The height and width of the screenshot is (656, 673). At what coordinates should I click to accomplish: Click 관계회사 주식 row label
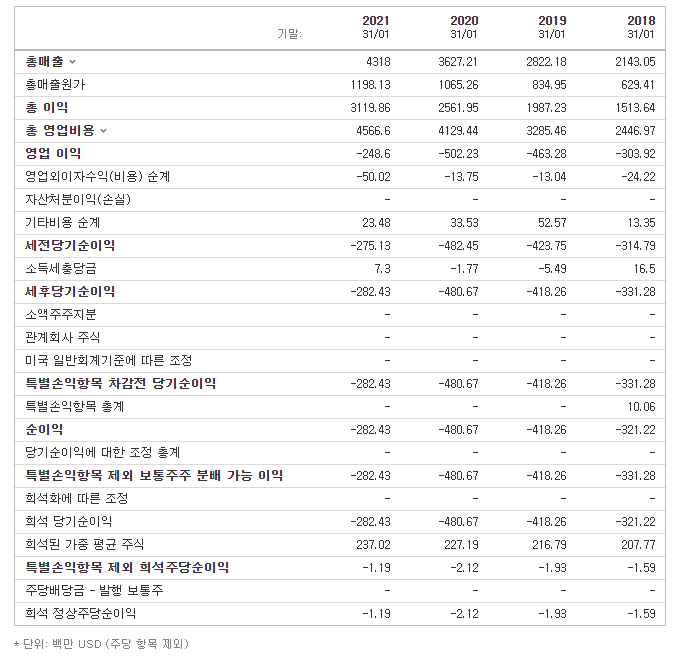(x=63, y=337)
